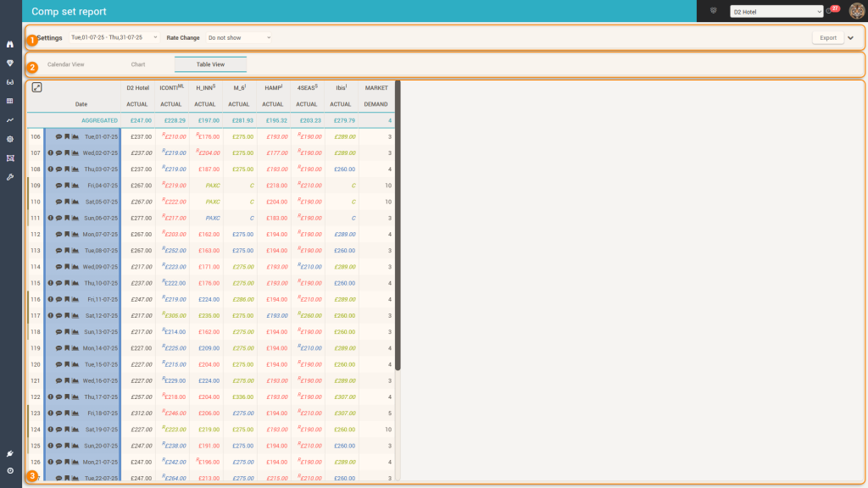
Task: Open the gear settings sidebar icon
Action: click(10, 140)
